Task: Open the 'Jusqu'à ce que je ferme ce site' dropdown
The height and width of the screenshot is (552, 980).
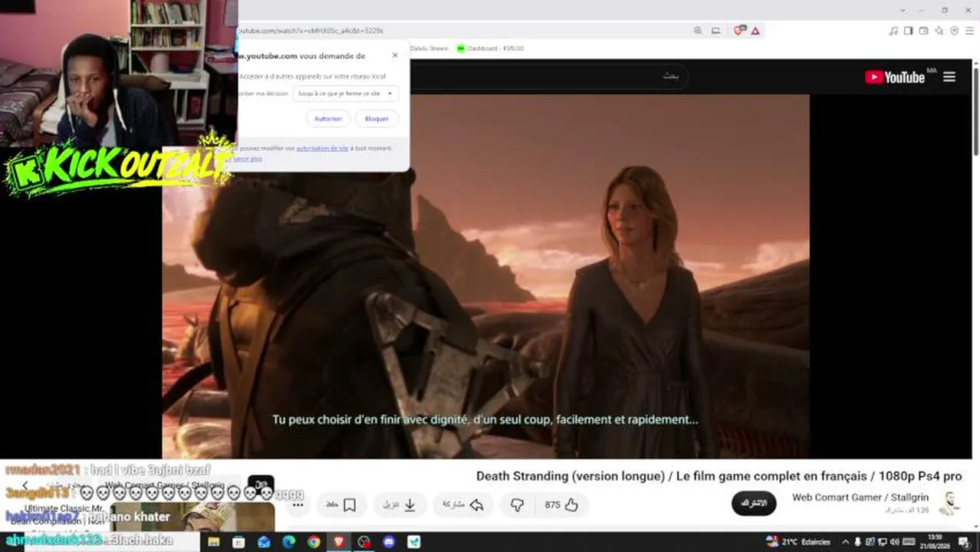Action: (x=345, y=94)
